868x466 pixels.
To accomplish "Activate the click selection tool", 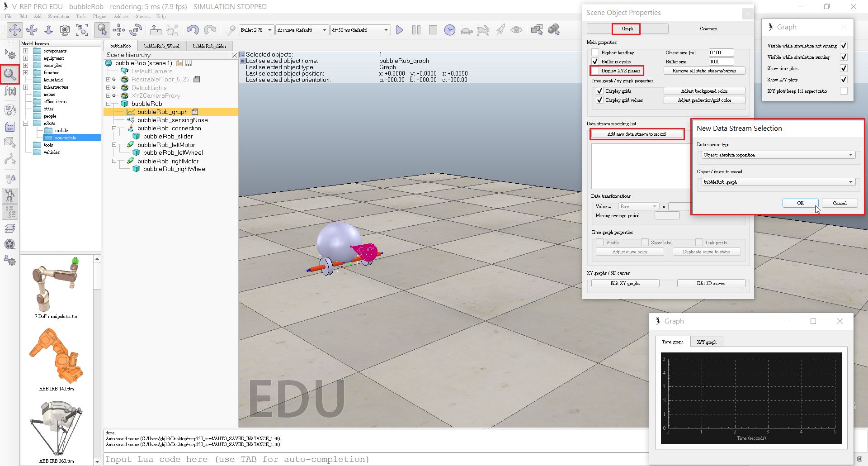I will 102,30.
